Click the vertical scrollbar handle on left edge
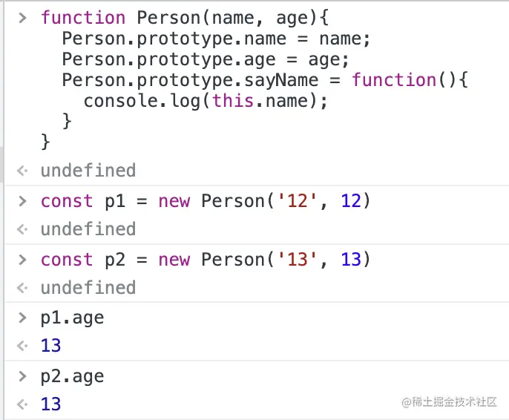Viewport: 509px width, 420px height. (x=1, y=165)
